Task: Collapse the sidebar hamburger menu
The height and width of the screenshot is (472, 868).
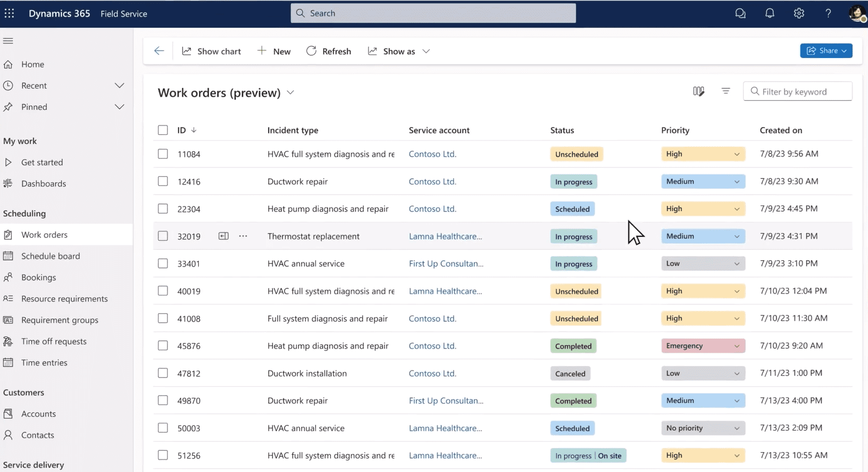Action: 8,41
